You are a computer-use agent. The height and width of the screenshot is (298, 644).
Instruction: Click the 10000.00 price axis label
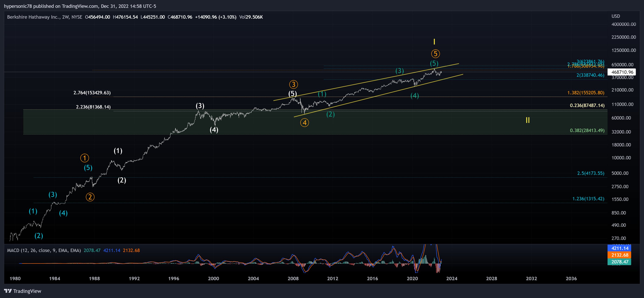coord(621,158)
